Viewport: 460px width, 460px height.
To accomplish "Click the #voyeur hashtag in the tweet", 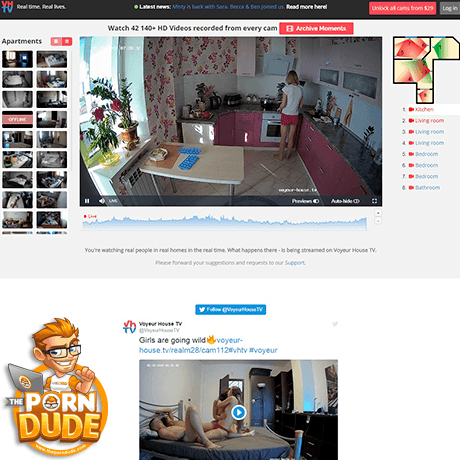I will (263, 350).
